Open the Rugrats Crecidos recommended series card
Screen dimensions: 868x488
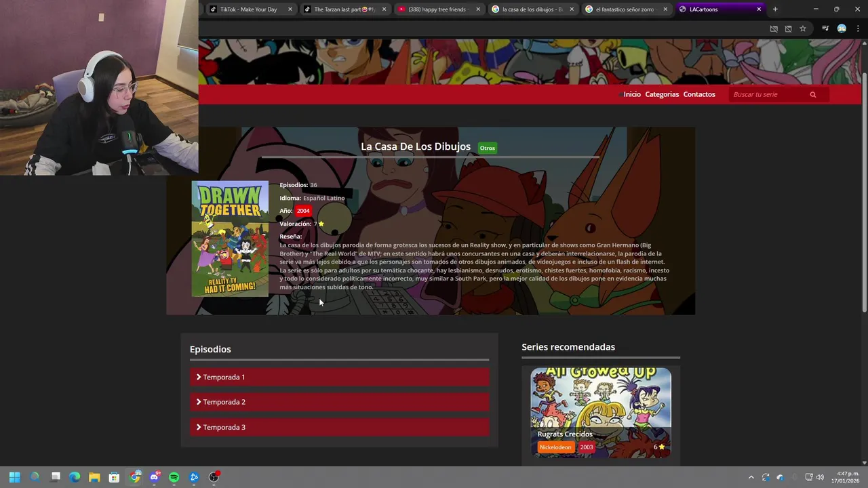point(601,413)
